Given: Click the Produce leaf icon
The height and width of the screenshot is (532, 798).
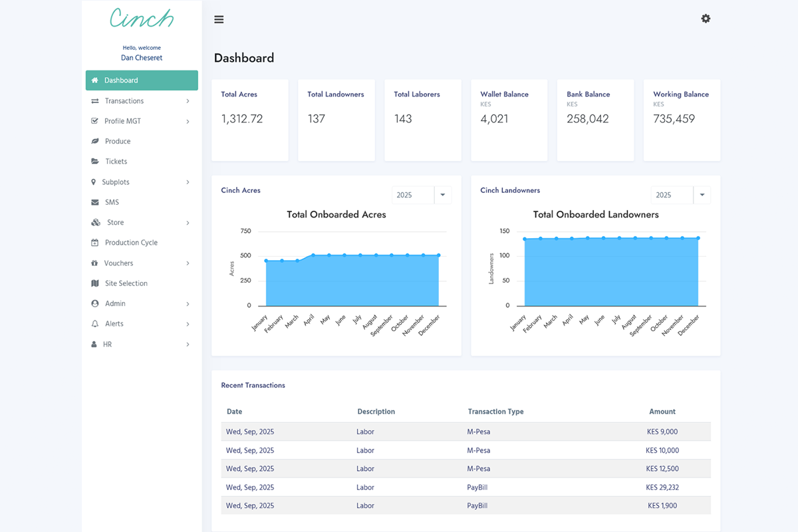Looking at the screenshot, I should (x=94, y=141).
